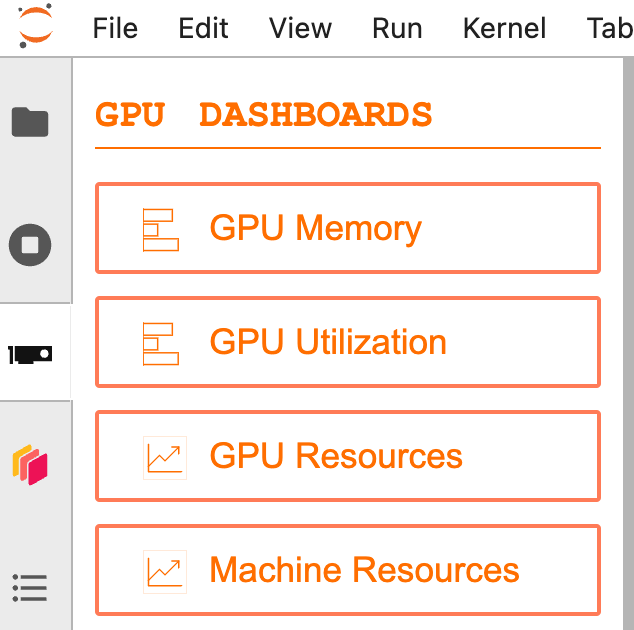The image size is (634, 630).
Task: Open the Run menu
Action: pos(397,27)
